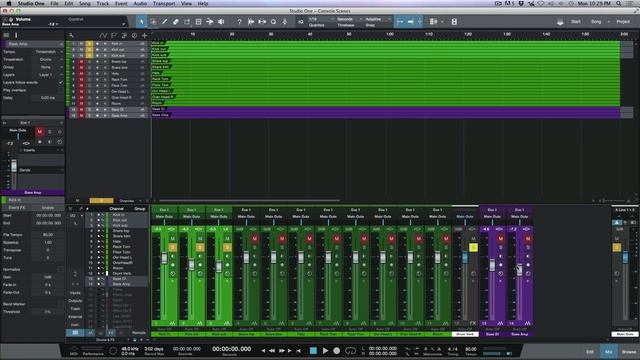Click the Kick in mixer channel fader
This screenshot has width=640, height=360.
pyautogui.click(x=164, y=258)
